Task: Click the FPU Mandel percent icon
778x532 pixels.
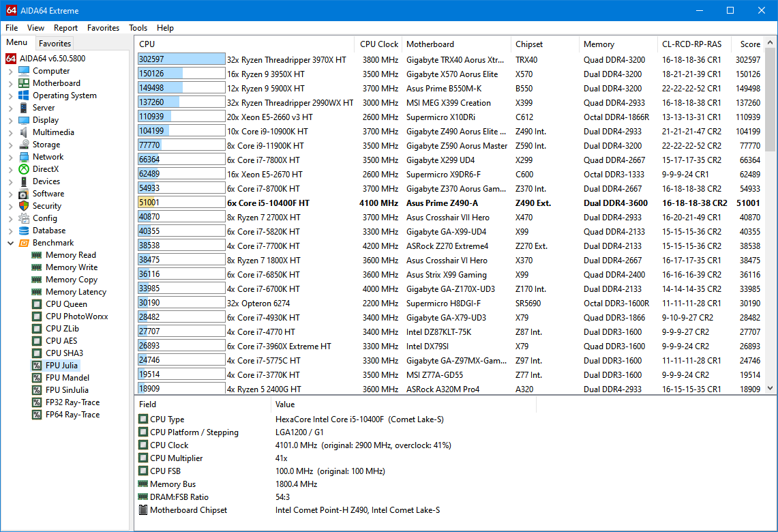Action: click(37, 378)
